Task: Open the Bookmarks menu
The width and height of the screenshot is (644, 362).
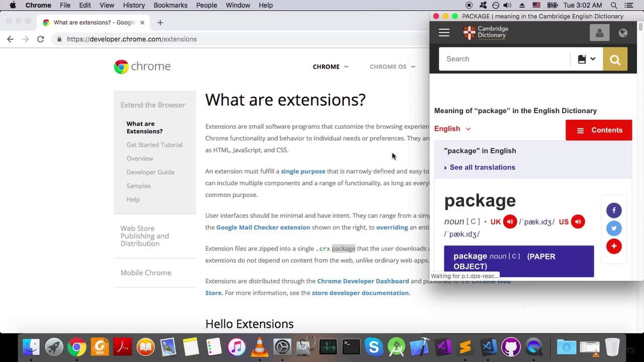Action: (x=171, y=5)
